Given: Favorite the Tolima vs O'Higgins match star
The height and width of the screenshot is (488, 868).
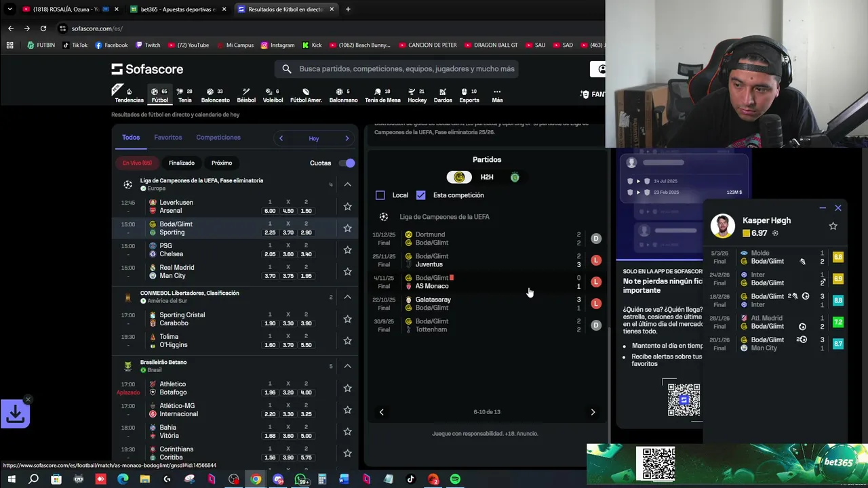Looking at the screenshot, I should 347,341.
